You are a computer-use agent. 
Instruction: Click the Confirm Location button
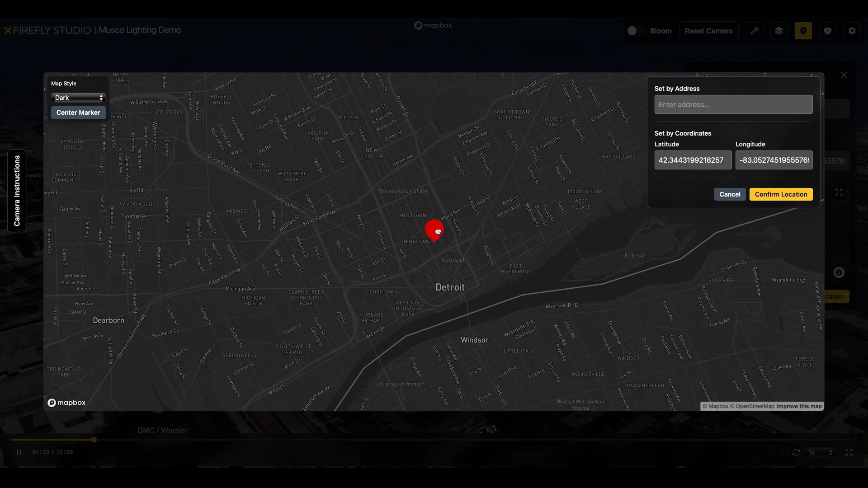[x=781, y=194]
